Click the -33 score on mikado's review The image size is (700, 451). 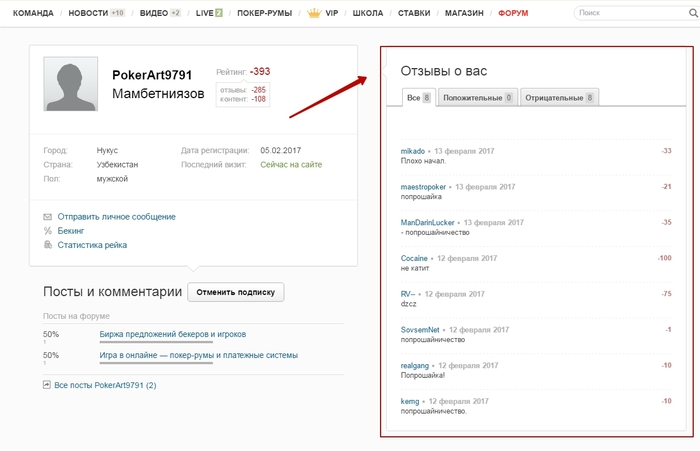pyautogui.click(x=666, y=151)
